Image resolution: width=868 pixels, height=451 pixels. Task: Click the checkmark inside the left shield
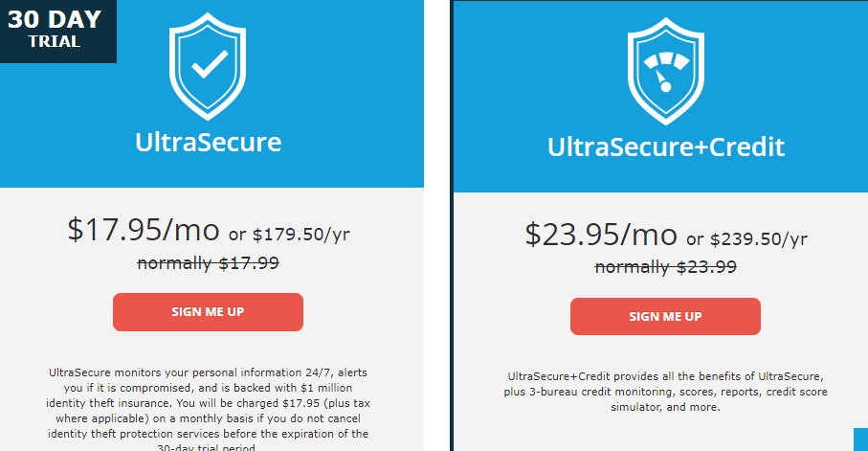[210, 64]
